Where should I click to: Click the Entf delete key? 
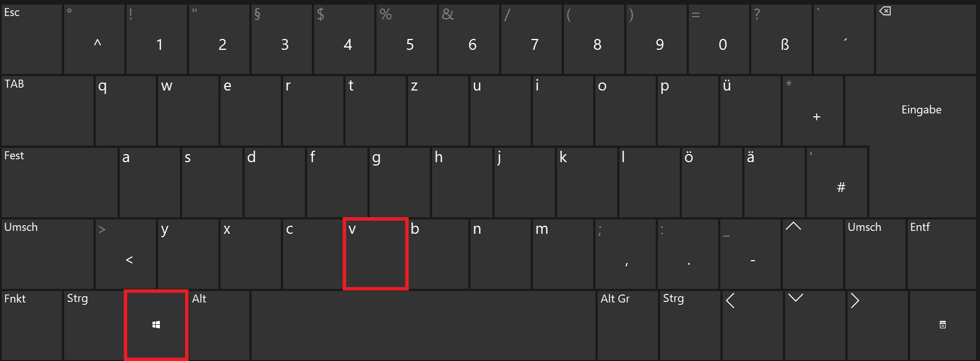tap(942, 254)
